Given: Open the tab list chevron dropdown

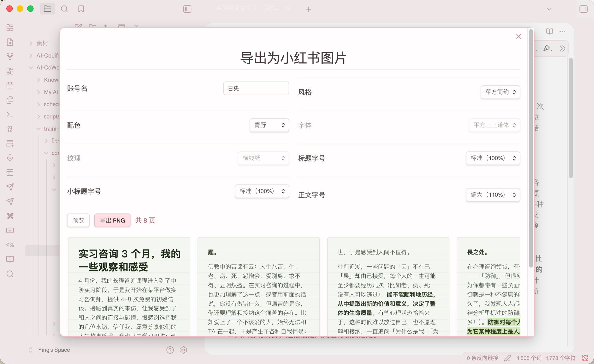Looking at the screenshot, I should click(x=549, y=9).
